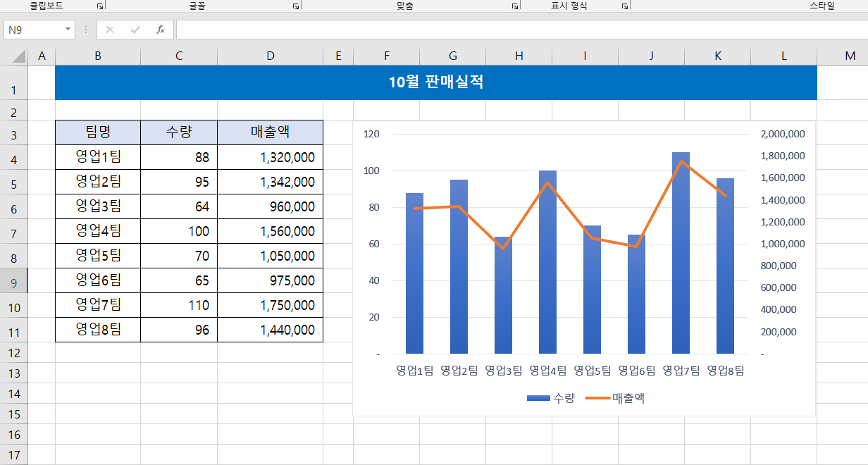This screenshot has height=465, width=868.
Task: Select the sales cell 1,750,000
Action: coord(271,305)
